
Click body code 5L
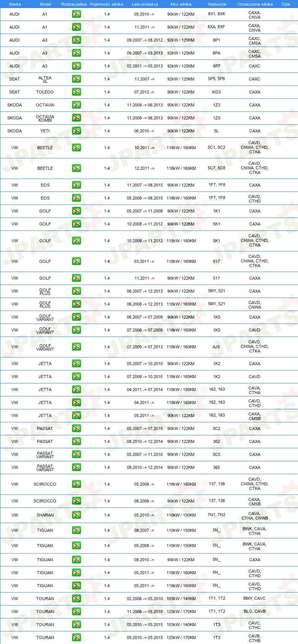(216, 131)
